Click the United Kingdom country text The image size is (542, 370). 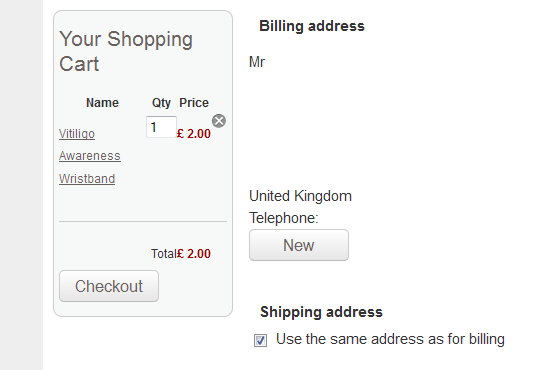pos(300,196)
